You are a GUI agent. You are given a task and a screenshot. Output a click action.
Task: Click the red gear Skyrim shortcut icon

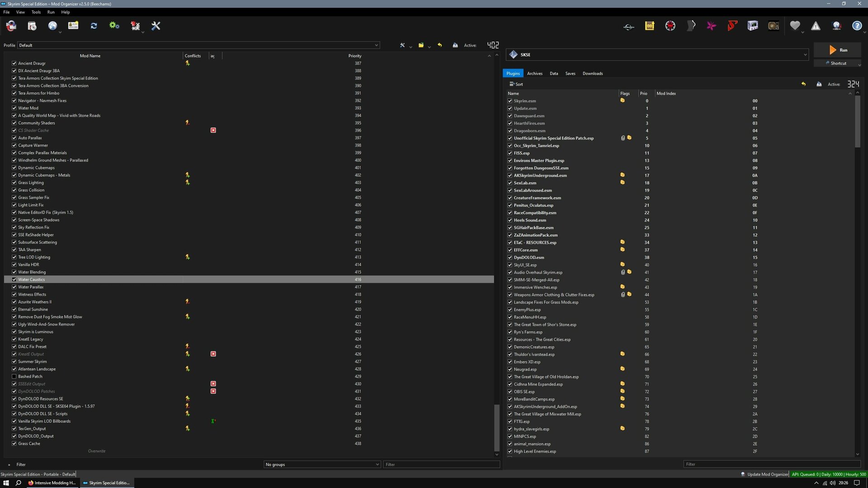point(670,26)
